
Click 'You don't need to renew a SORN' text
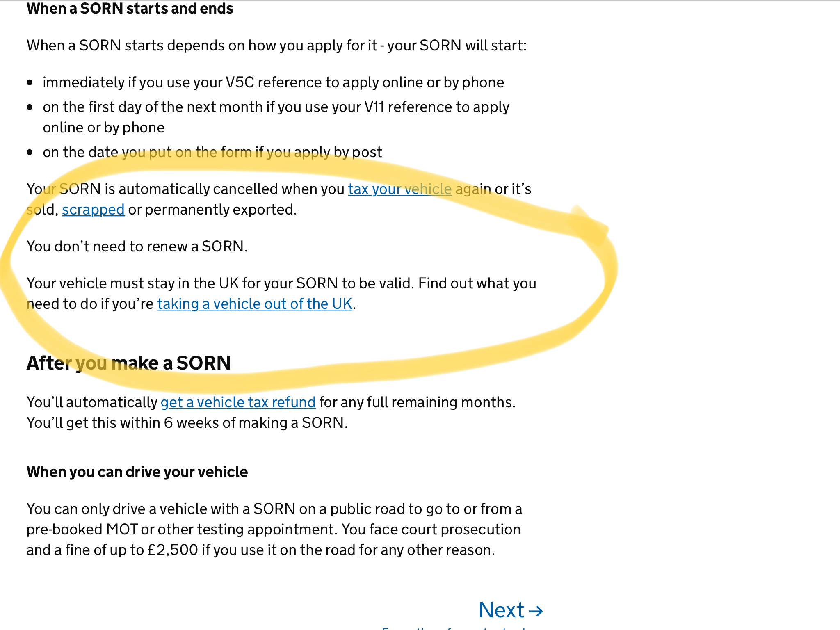[x=137, y=247]
